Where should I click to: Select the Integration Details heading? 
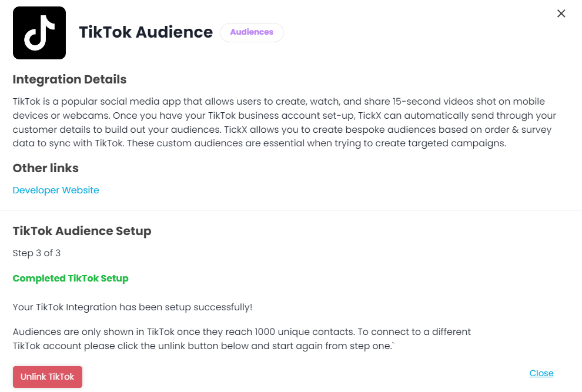pos(69,79)
